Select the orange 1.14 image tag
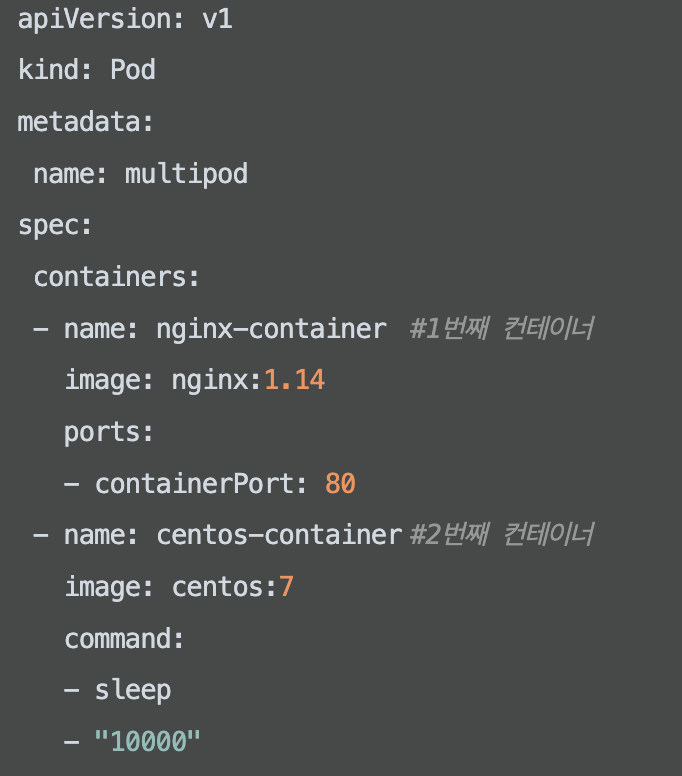Viewport: 682px width, 776px height. (x=294, y=380)
